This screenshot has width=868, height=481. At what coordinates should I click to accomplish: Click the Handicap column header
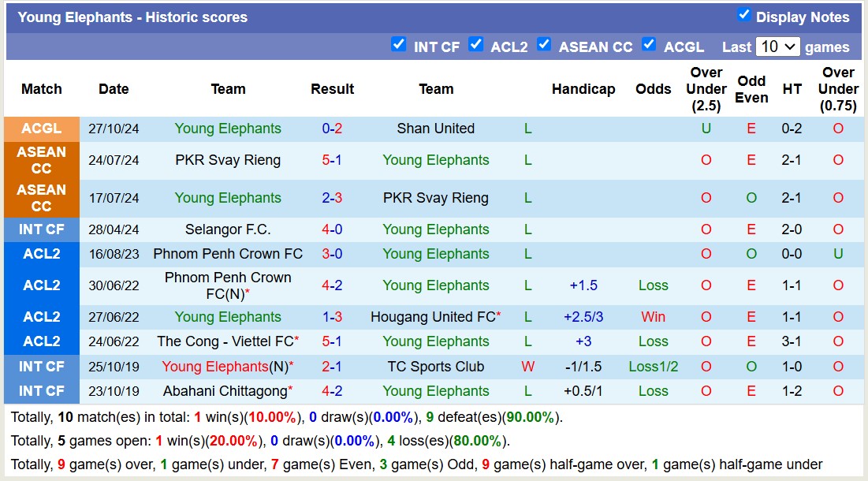583,89
